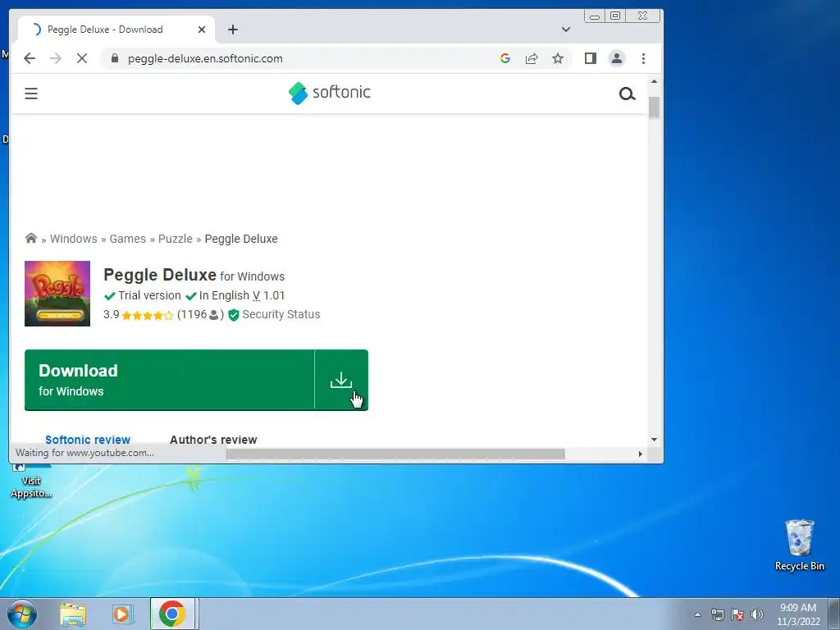Stop loading the page

click(82, 58)
